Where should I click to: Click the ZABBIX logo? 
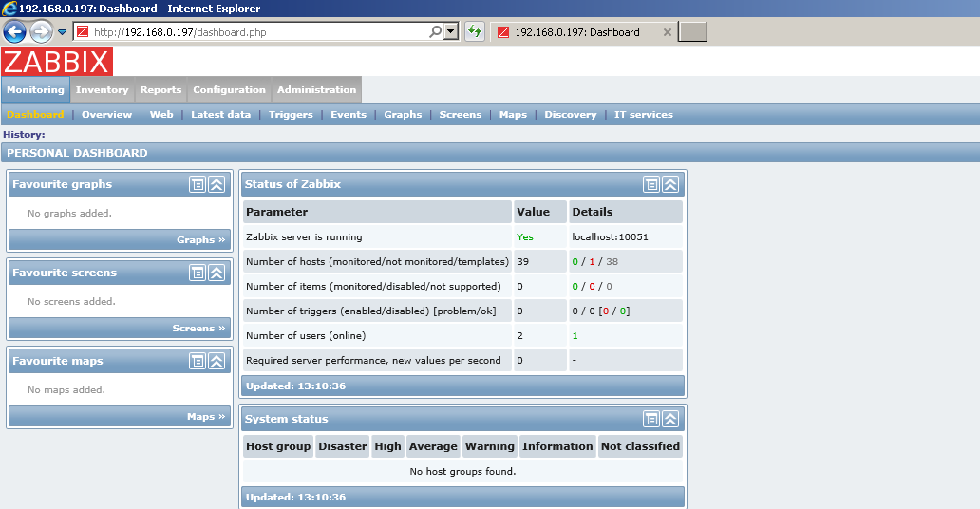pos(57,62)
